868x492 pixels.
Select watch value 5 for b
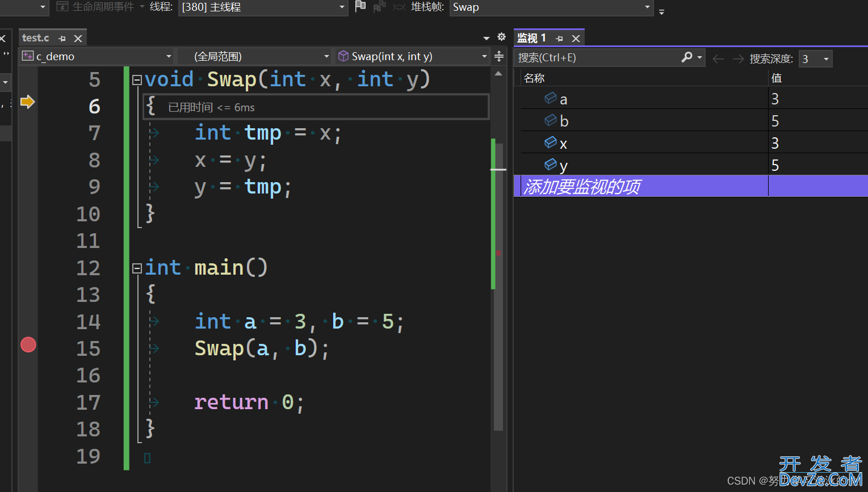[x=775, y=121]
